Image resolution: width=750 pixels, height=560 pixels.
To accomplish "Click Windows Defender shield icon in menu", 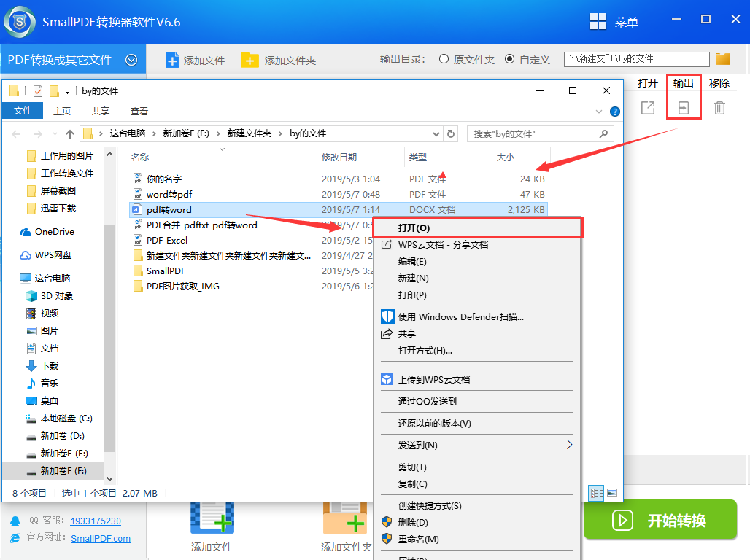I will tap(387, 316).
